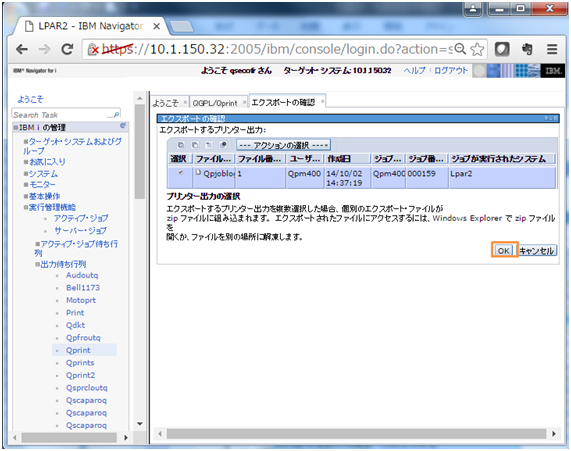
Task: Toggle the selection checkbox for Qpjoblog row
Action: pos(181,173)
